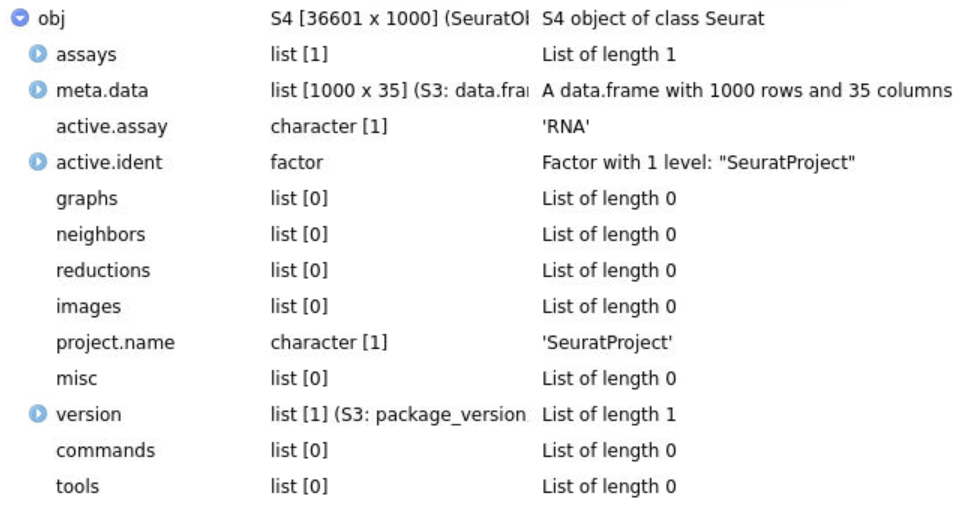Click the Factor with 1 level description

coord(698,163)
